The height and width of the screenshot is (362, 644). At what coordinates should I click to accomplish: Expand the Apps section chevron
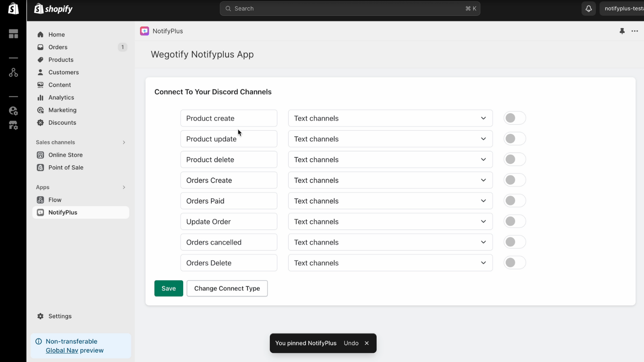(x=124, y=187)
